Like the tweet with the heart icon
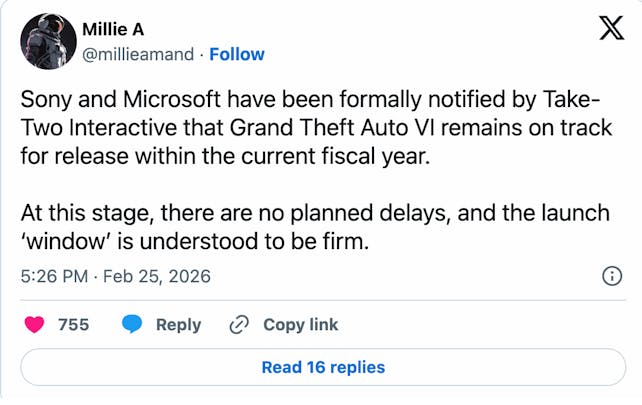This screenshot has height=405, width=642. 36,325
